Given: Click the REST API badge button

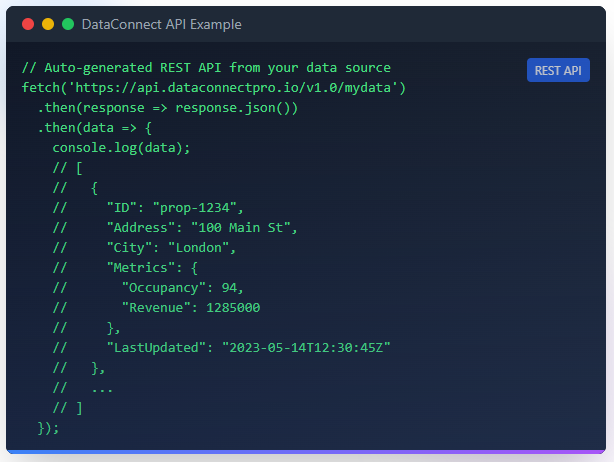Looking at the screenshot, I should 558,70.
